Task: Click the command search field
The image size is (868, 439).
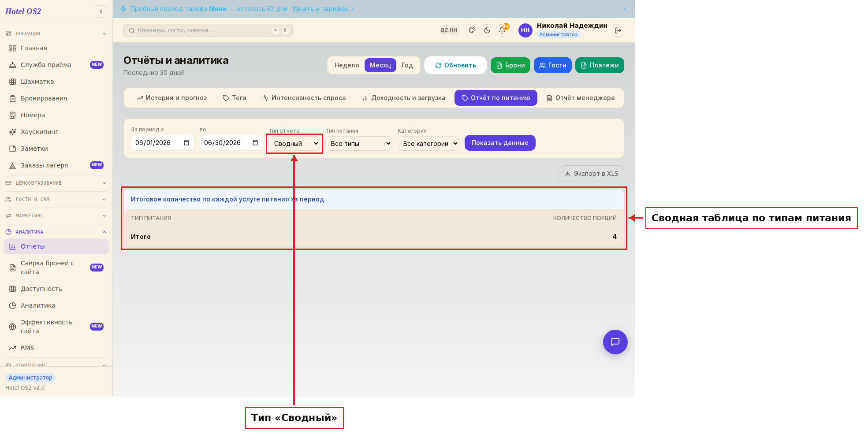Action: pyautogui.click(x=208, y=30)
